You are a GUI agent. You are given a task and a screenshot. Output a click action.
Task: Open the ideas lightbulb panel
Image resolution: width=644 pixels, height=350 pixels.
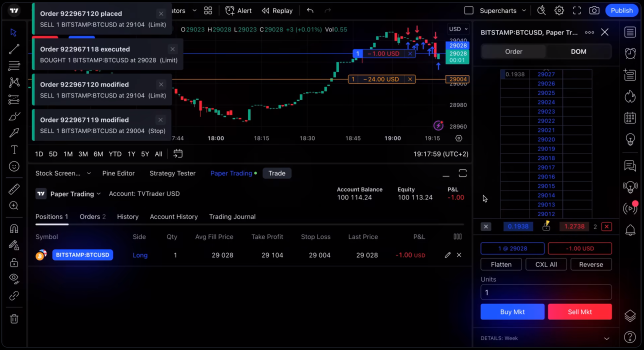point(630,139)
